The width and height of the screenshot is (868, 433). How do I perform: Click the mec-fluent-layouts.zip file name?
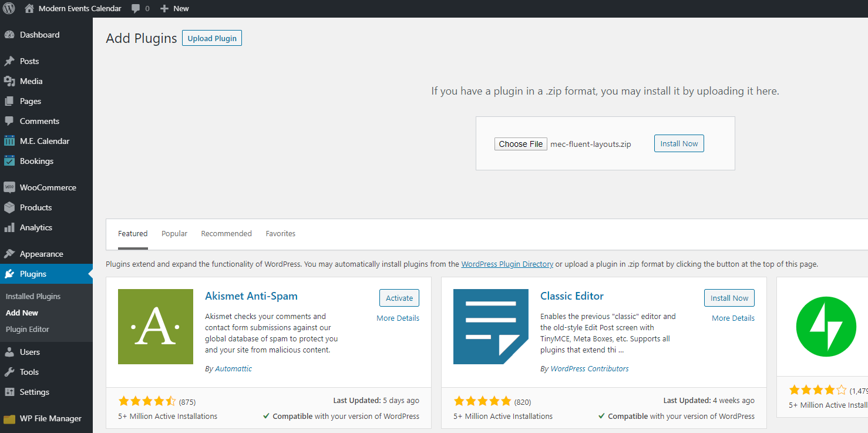(591, 145)
